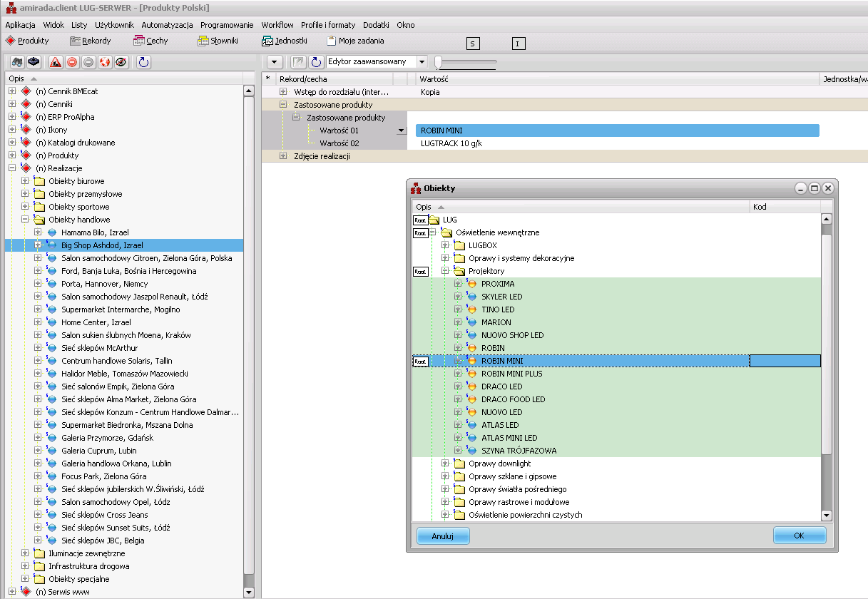Select LUGTRACK 10 g/k value cell
Viewport: 868px width, 599px height.
(x=617, y=143)
